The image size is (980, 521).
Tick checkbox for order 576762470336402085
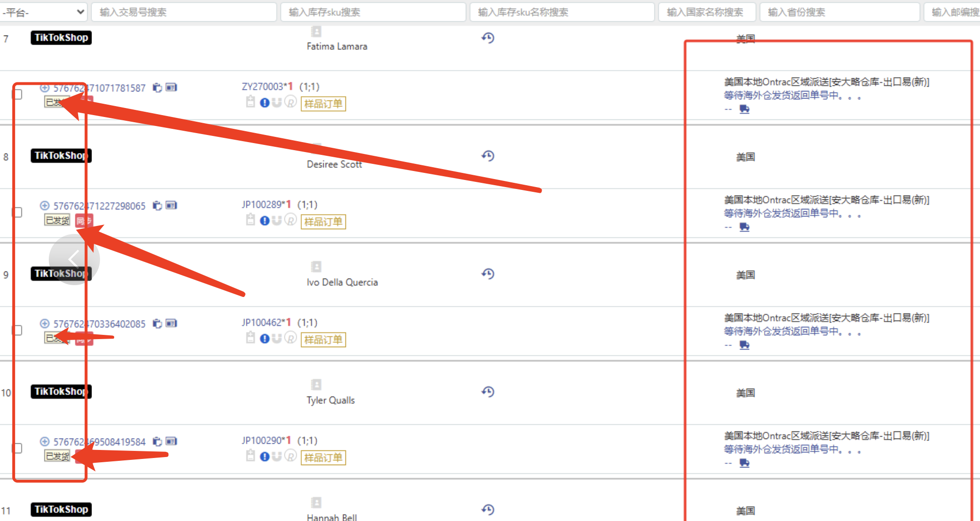18,330
